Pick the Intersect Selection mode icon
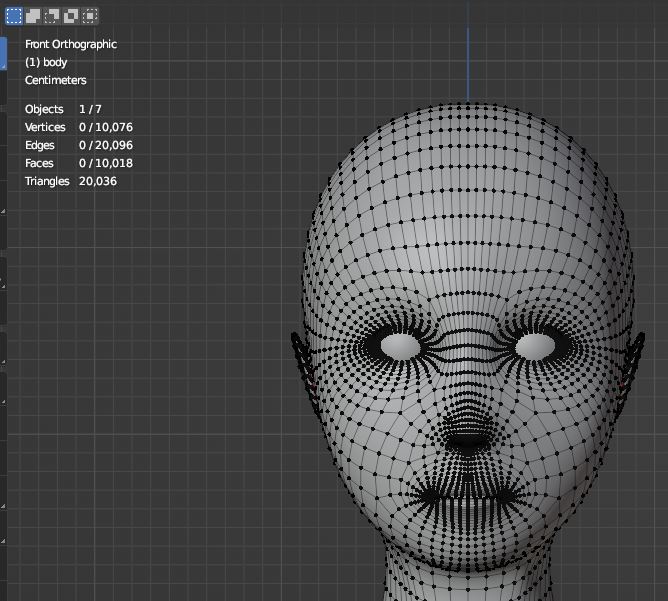The image size is (668, 601). coord(90,15)
